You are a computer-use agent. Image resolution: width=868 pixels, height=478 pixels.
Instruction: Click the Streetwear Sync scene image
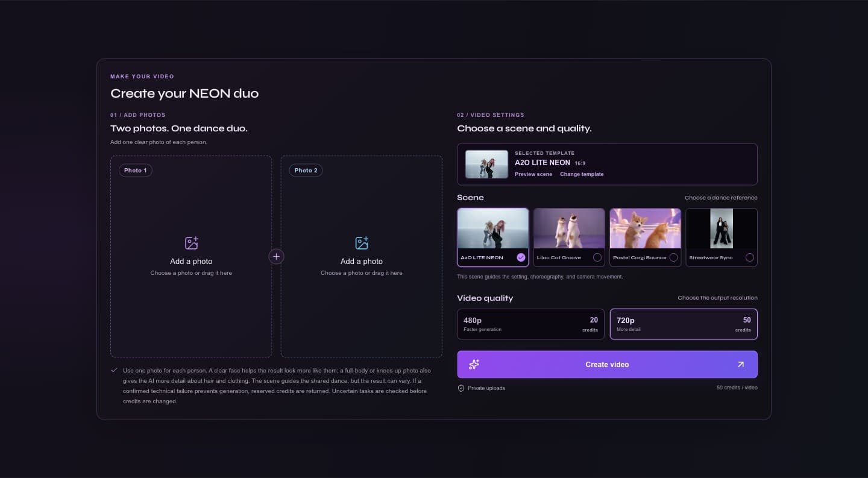click(x=722, y=228)
